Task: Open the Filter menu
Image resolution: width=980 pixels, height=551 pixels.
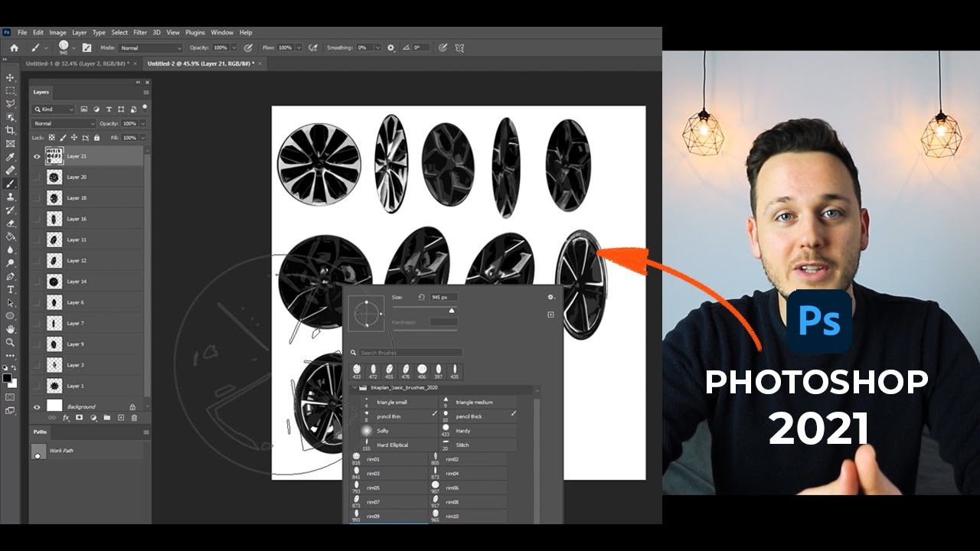Action: point(140,33)
